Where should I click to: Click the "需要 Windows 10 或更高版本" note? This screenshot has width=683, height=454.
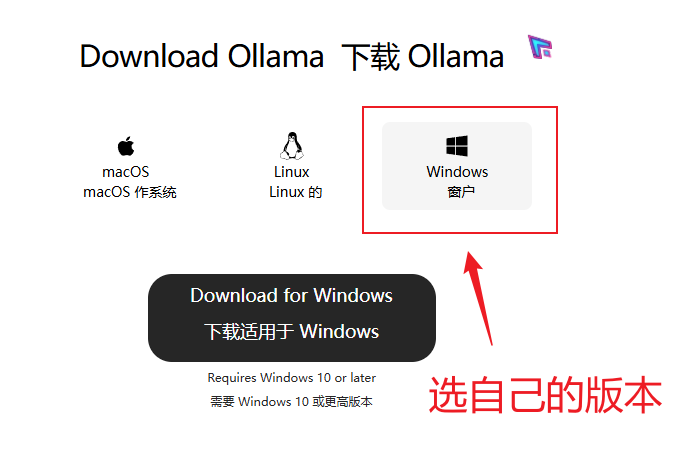coord(291,402)
